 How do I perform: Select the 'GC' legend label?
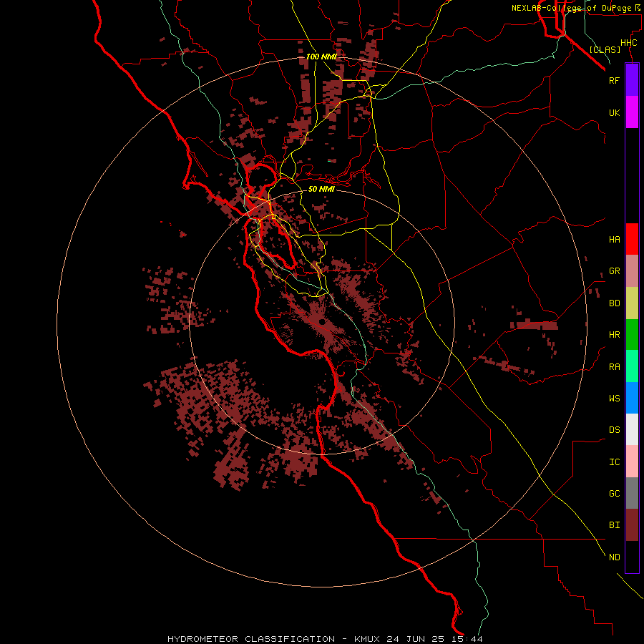coord(614,493)
